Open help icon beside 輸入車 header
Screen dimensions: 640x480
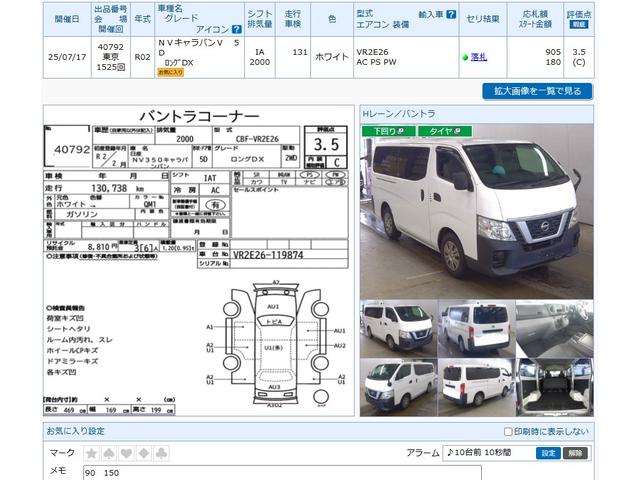[x=451, y=16]
